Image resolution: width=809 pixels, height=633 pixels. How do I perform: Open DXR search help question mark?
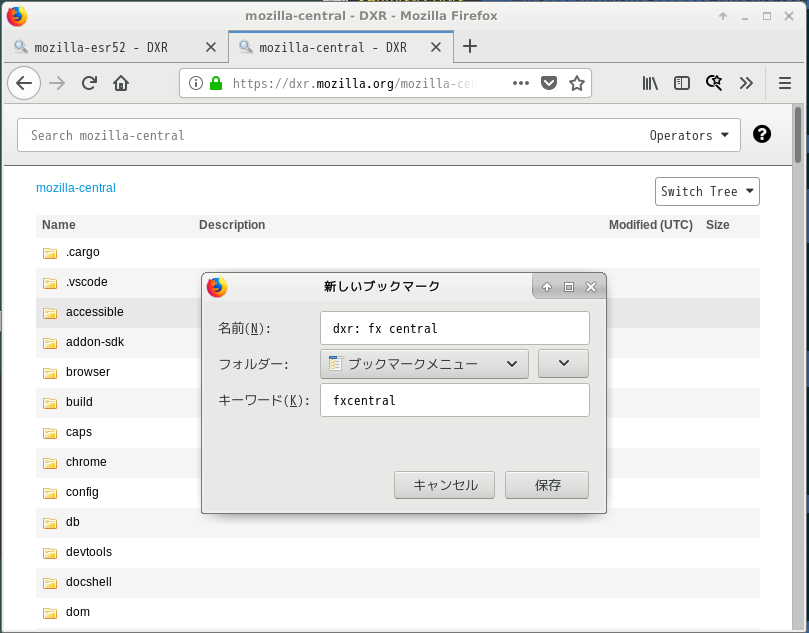(762, 134)
